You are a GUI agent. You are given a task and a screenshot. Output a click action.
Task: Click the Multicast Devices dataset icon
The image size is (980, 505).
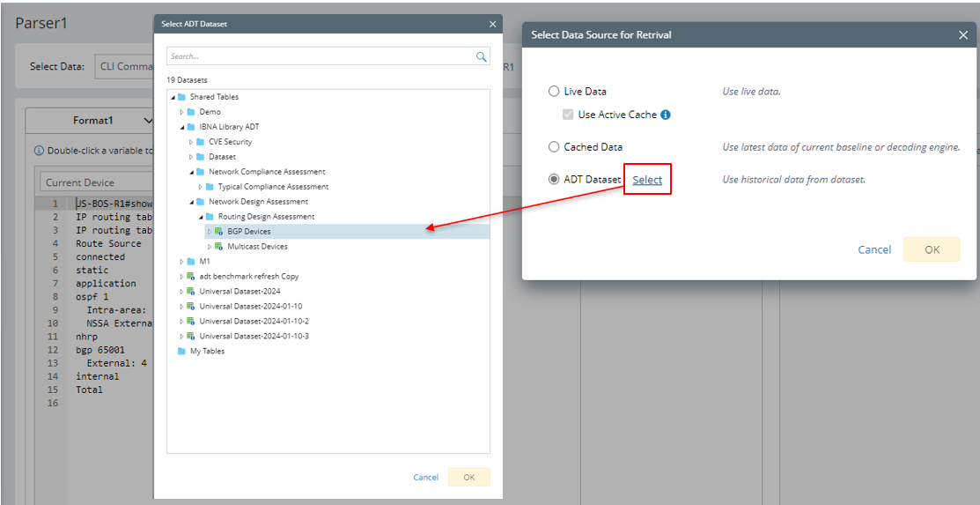218,247
